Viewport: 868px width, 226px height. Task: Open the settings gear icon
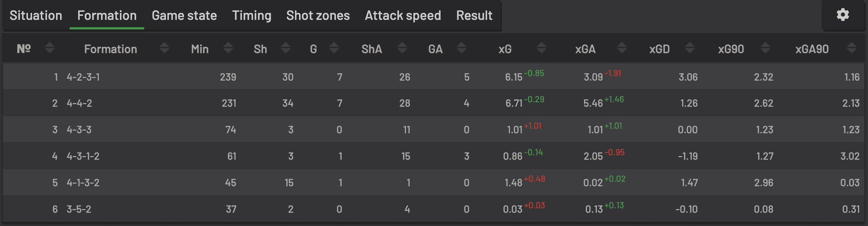point(843,15)
